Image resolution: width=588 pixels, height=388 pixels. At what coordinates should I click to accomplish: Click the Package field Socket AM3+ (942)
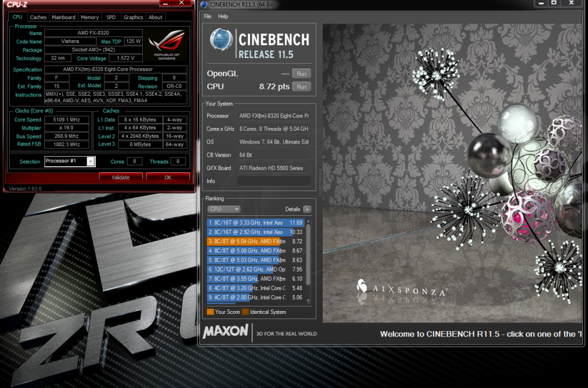pos(93,50)
